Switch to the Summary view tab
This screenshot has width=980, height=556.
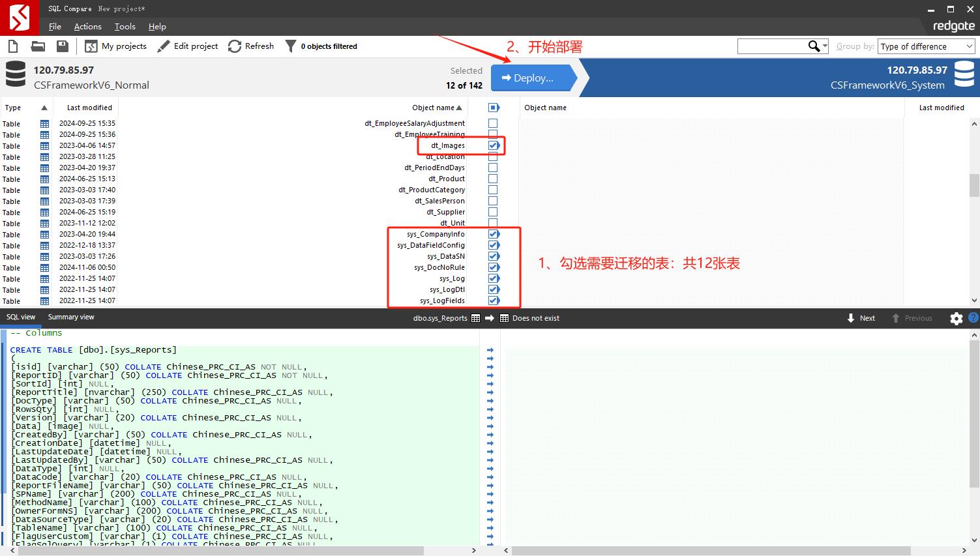coord(70,317)
